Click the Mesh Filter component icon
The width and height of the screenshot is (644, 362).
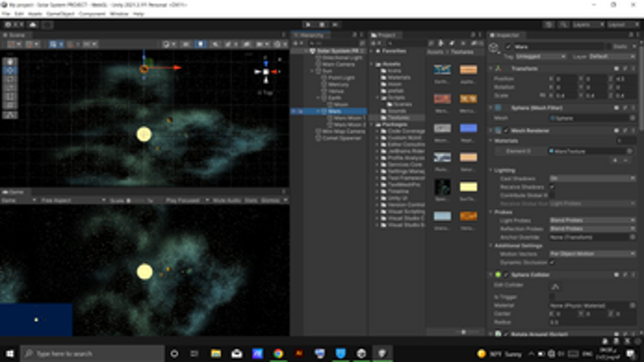[x=498, y=108]
